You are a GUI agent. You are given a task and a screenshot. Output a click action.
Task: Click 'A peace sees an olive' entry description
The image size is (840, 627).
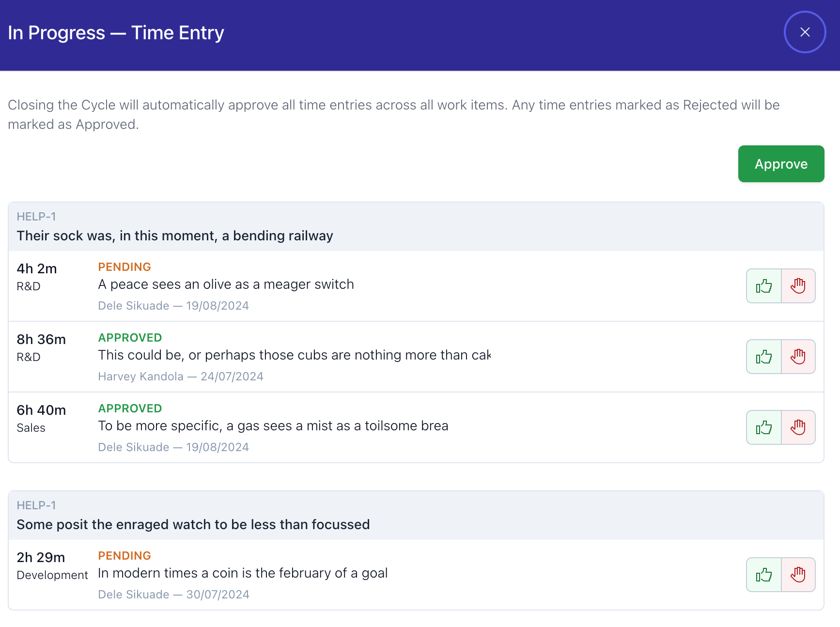pyautogui.click(x=226, y=284)
